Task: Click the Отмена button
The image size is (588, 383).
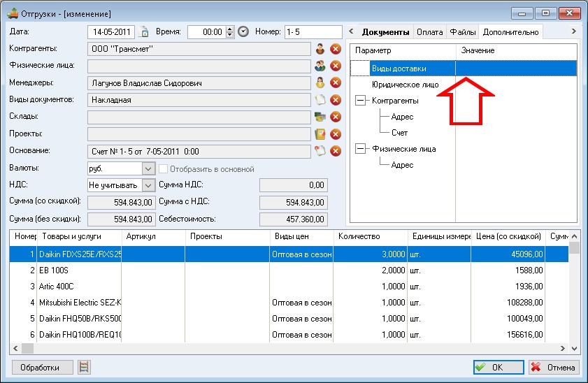Action: [553, 367]
